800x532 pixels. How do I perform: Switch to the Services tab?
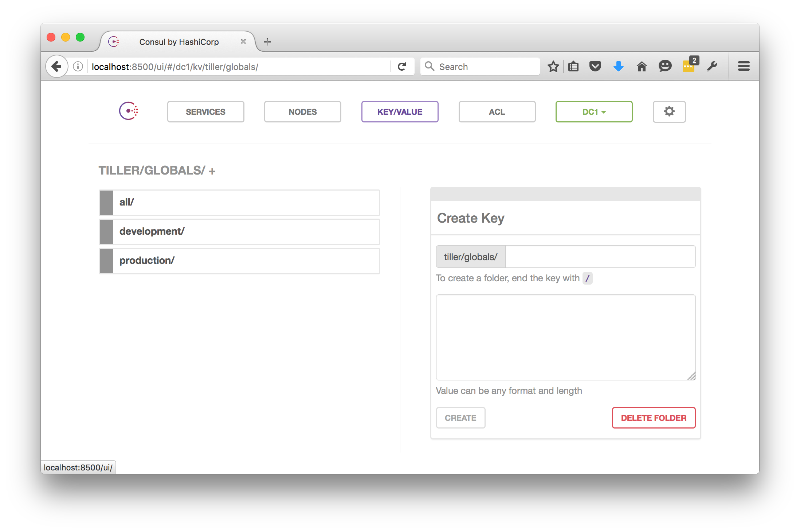(205, 112)
